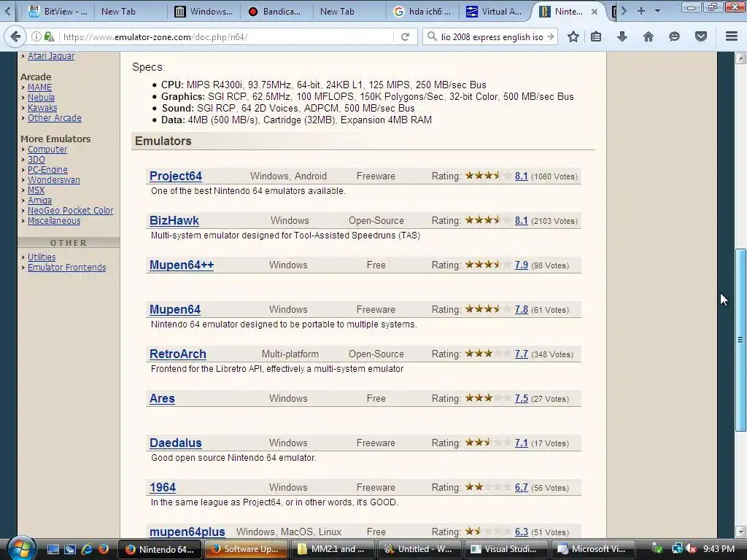This screenshot has height=560, width=747.
Task: Click RetroArch's 7.7 rating link
Action: coord(521,354)
